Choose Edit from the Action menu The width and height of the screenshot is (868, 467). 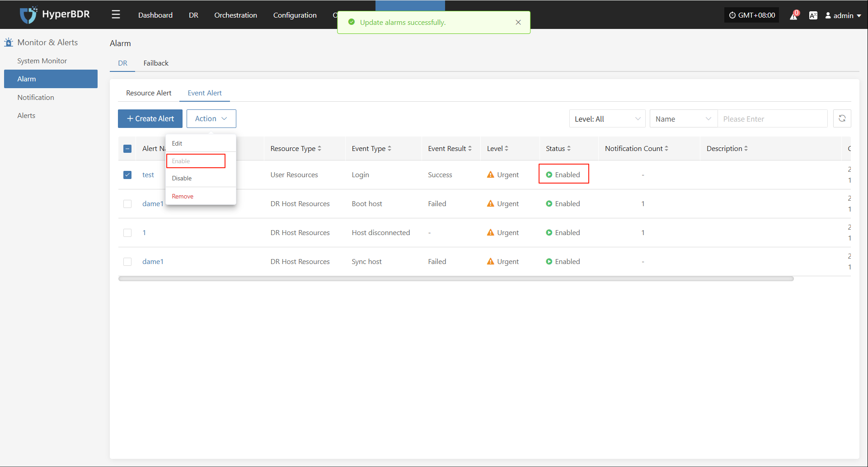(x=201, y=143)
